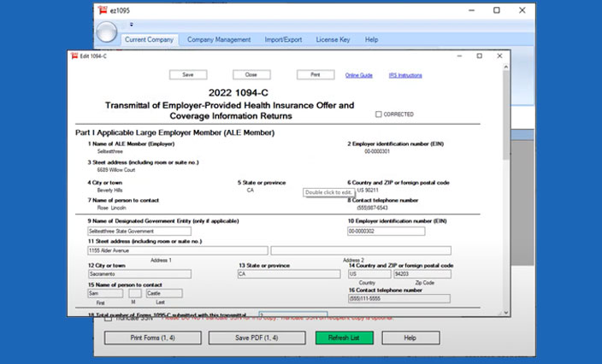Switch to the Current Company tab

(149, 39)
